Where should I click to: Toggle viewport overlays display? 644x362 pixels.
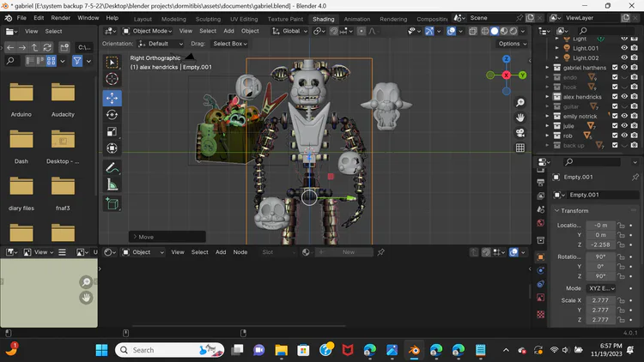click(x=451, y=31)
